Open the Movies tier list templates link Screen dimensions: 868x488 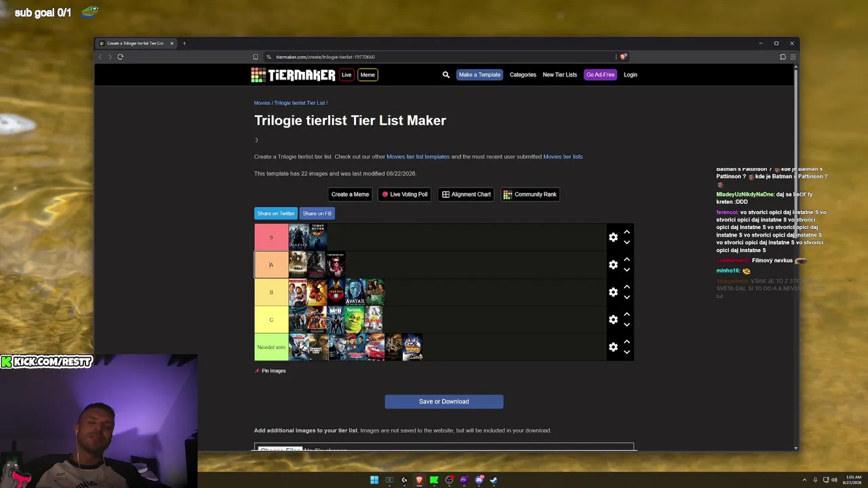pyautogui.click(x=418, y=157)
